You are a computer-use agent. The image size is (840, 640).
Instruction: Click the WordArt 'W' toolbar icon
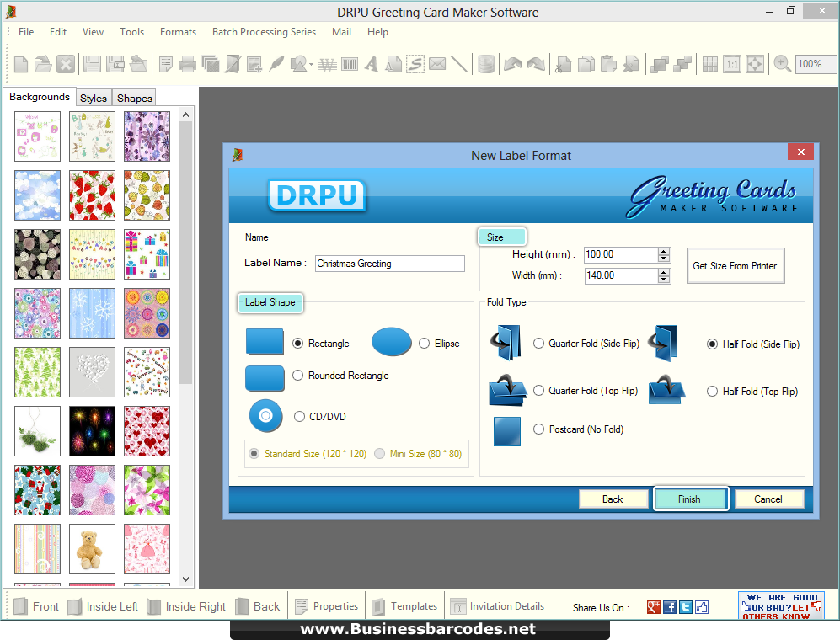point(327,65)
